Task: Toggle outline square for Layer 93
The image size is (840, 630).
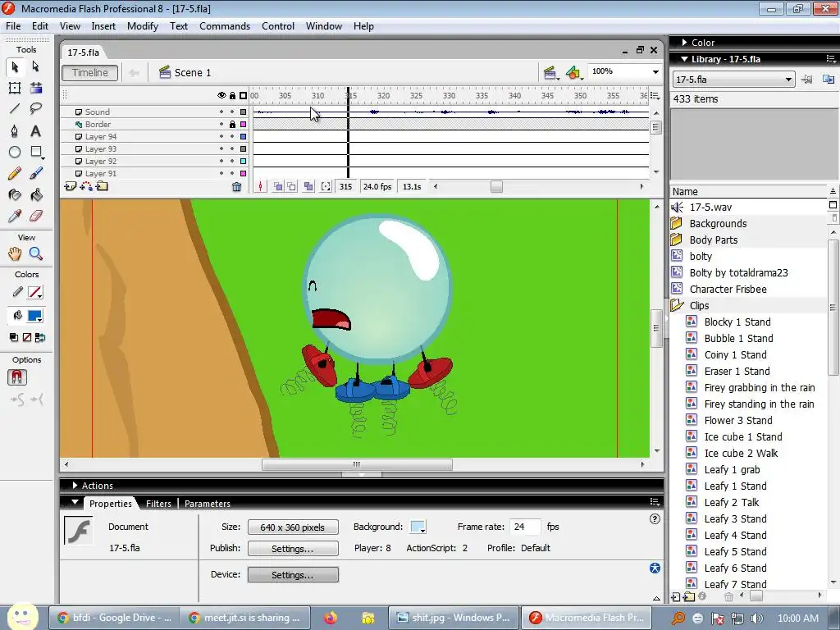Action: (243, 149)
